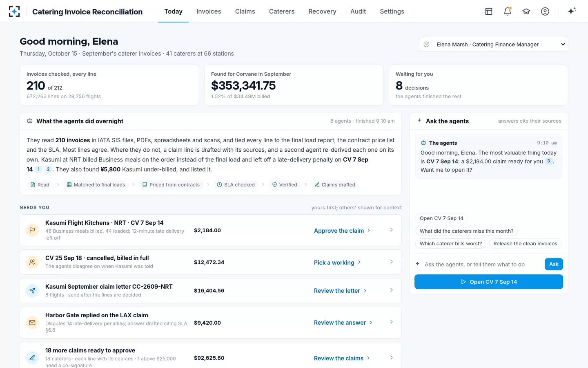This screenshot has width=588, height=368.
Task: Open the Caterers tab
Action: click(282, 11)
